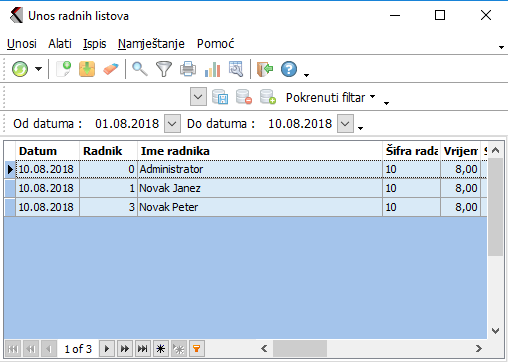The height and width of the screenshot is (362, 508).
Task: Expand main toolbar overflow arrow
Action: (306, 75)
